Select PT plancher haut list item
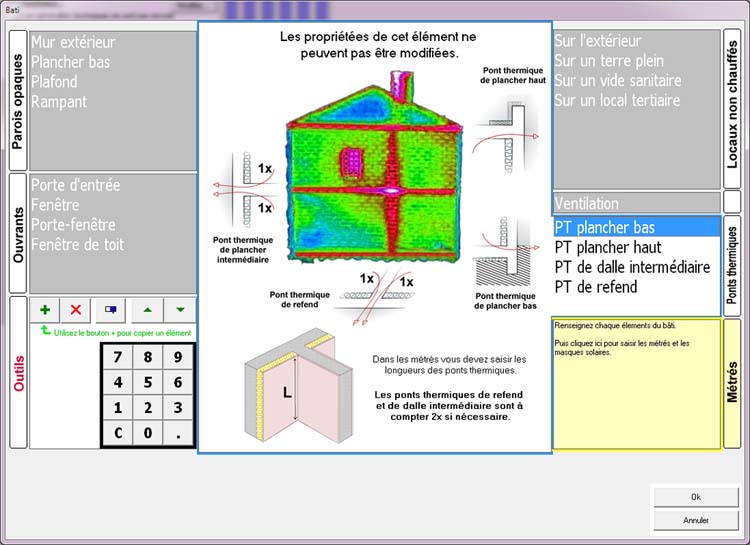The height and width of the screenshot is (545, 750). [x=607, y=247]
